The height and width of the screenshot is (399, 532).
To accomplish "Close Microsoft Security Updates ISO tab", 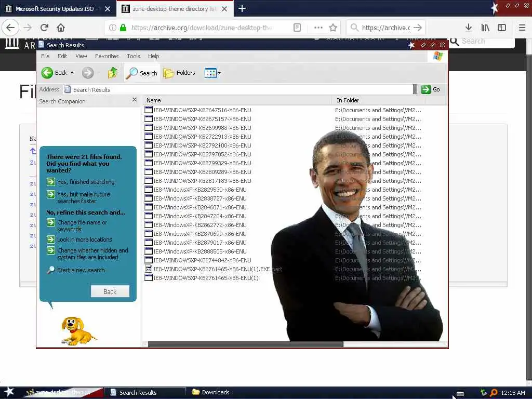I will click(108, 9).
